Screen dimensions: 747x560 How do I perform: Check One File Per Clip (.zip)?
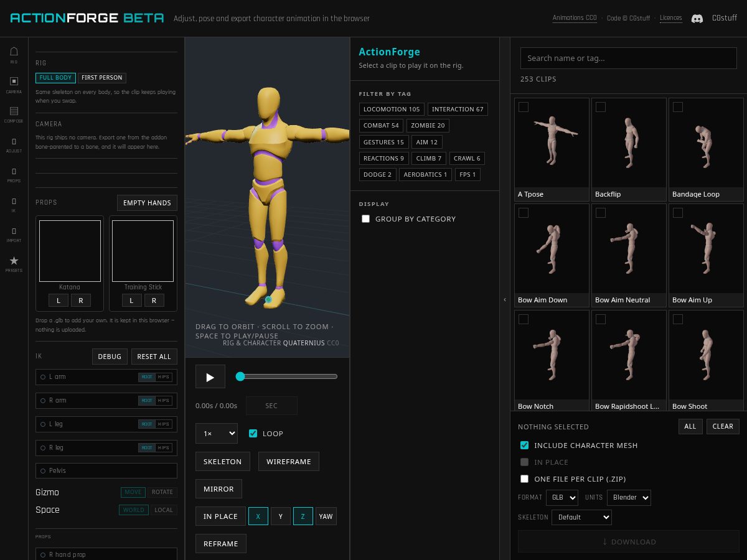(524, 479)
